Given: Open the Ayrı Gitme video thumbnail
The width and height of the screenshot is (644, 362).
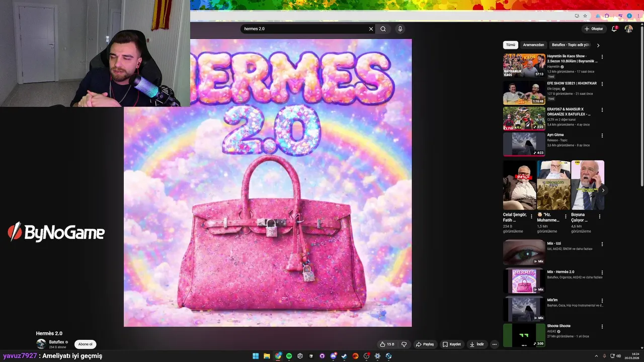Looking at the screenshot, I should [524, 144].
